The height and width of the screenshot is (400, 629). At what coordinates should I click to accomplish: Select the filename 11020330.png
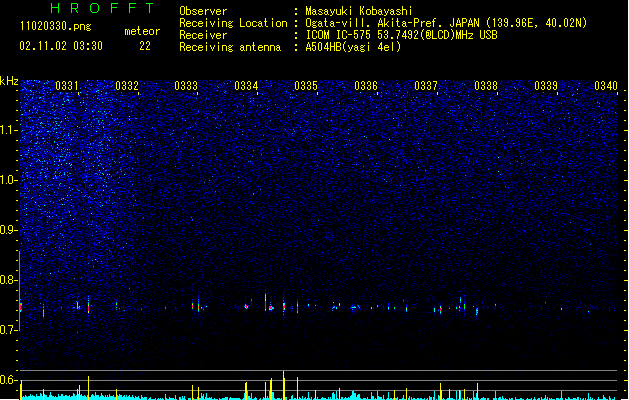tap(56, 26)
